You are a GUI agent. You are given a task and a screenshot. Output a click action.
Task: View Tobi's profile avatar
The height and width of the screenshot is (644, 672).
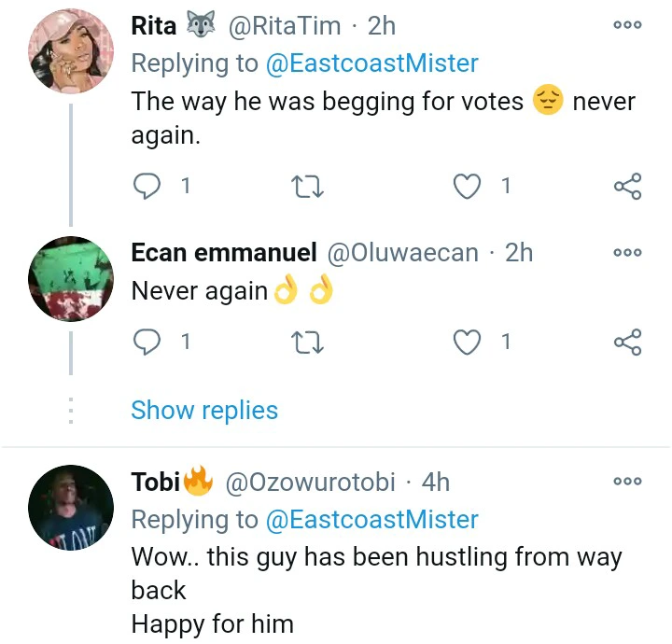click(72, 509)
